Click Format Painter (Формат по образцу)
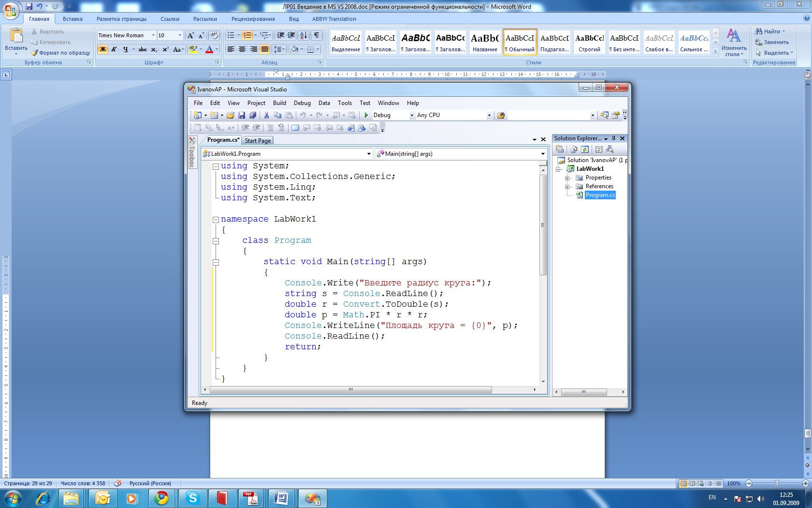This screenshot has width=812, height=508. click(60, 53)
